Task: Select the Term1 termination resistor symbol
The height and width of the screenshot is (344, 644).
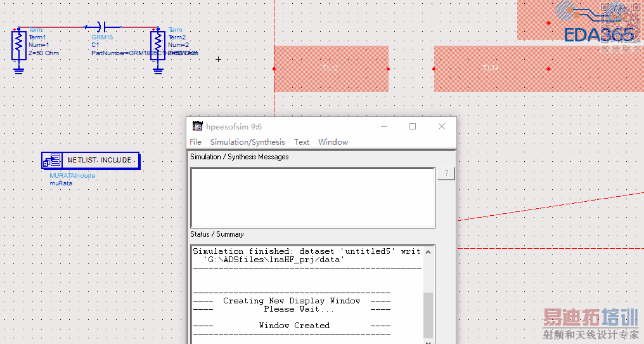Action: click(18, 45)
